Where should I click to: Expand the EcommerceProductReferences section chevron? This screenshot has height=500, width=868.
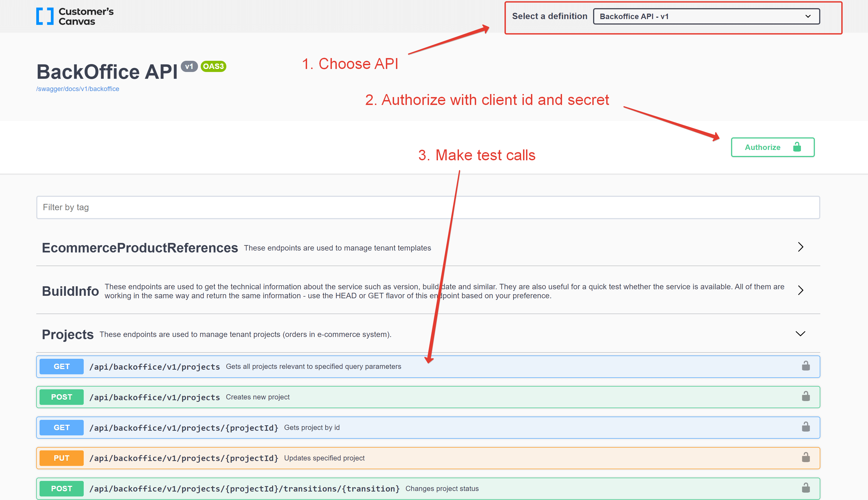801,247
